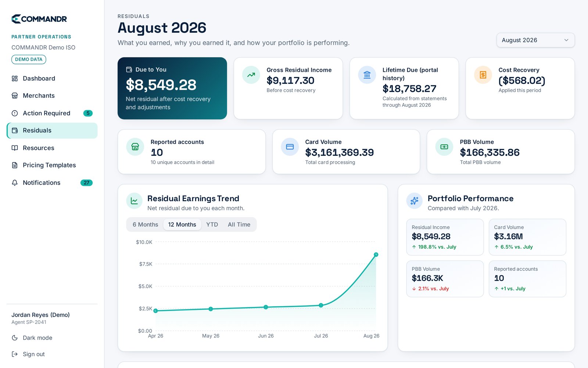Click the $9,117.30 gross income value
This screenshot has height=368, width=588.
(290, 80)
